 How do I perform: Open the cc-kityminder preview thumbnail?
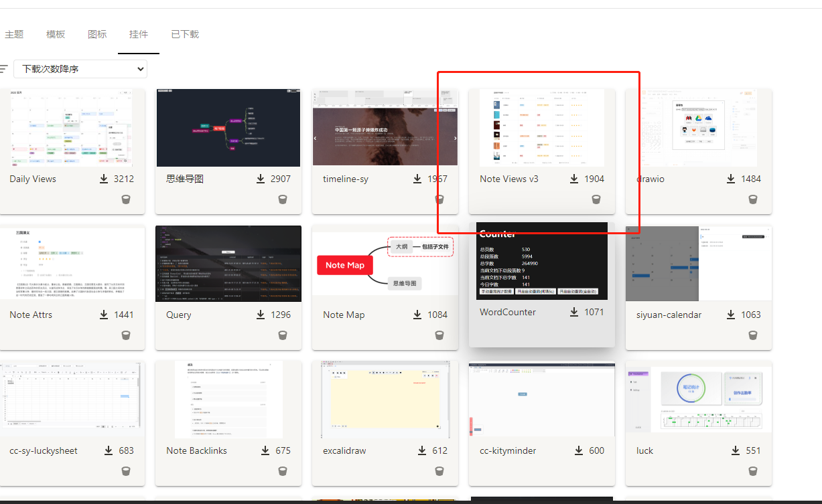(542, 400)
